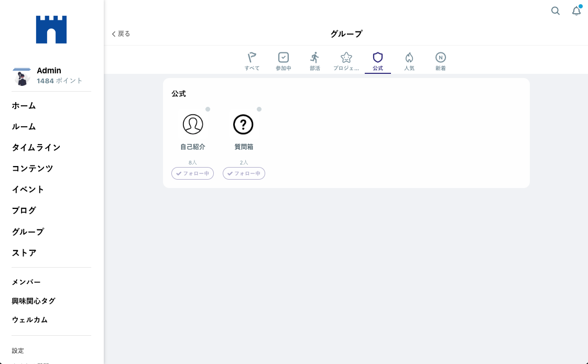
Task: Open コンテンツ in sidebar
Action: (32, 169)
